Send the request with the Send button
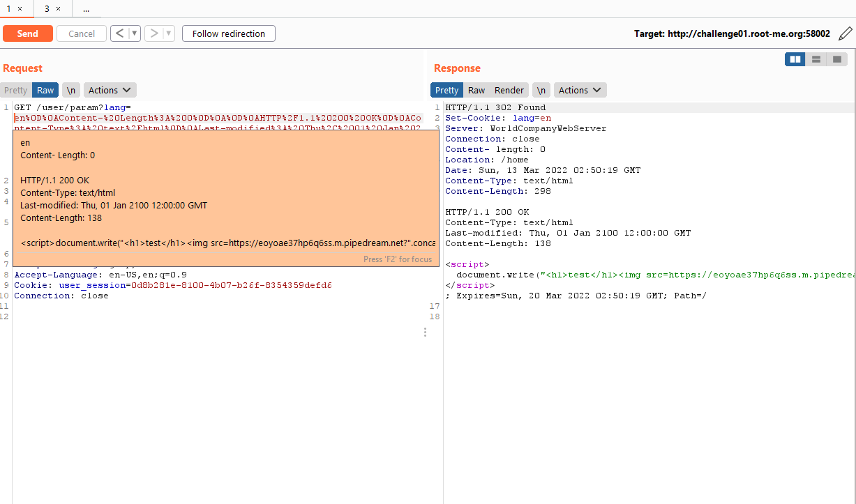The image size is (856, 504). pos(28,33)
